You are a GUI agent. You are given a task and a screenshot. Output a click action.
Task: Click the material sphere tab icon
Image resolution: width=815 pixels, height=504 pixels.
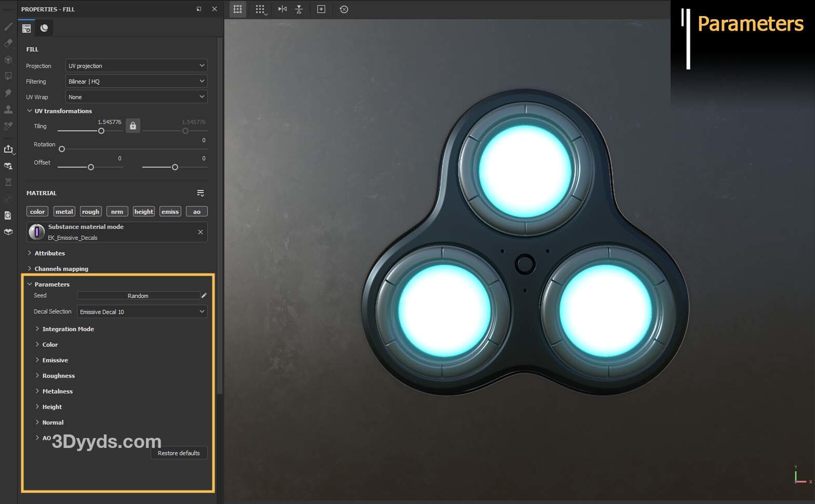(x=44, y=28)
